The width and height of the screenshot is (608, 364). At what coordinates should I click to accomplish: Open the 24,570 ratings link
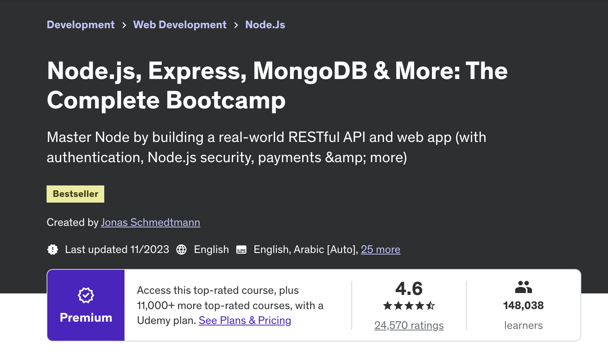coord(409,325)
